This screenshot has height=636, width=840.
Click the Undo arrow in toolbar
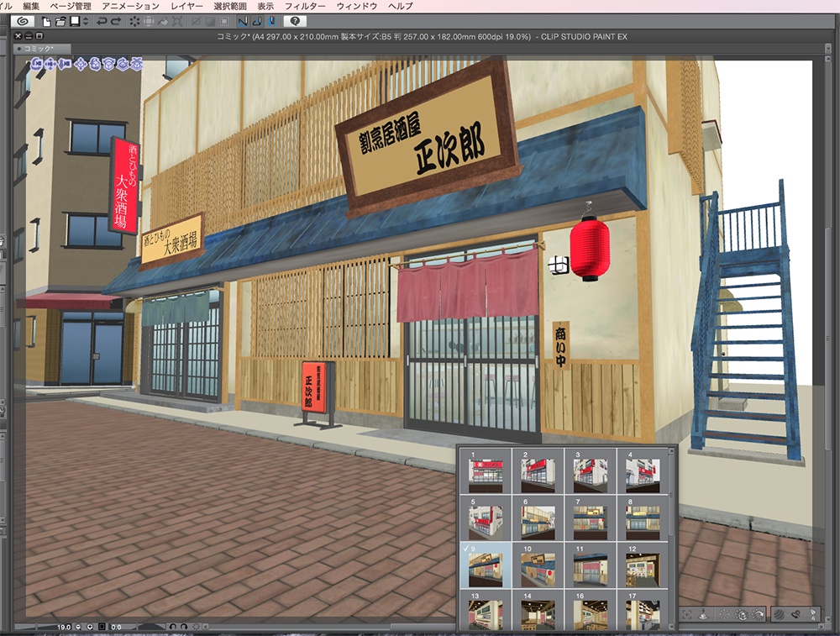pos(102,20)
